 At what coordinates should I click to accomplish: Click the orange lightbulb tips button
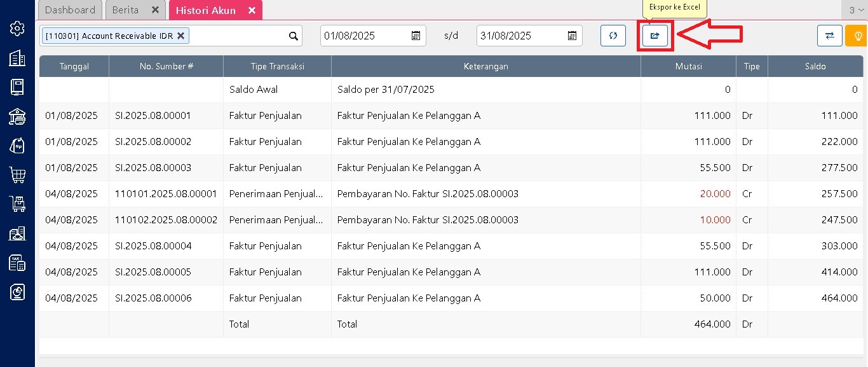pos(856,36)
